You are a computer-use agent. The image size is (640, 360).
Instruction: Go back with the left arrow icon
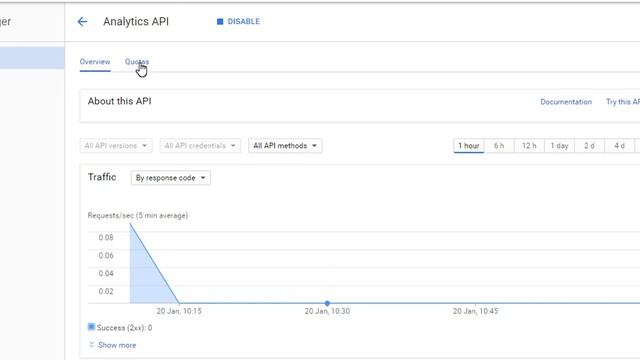click(x=82, y=22)
